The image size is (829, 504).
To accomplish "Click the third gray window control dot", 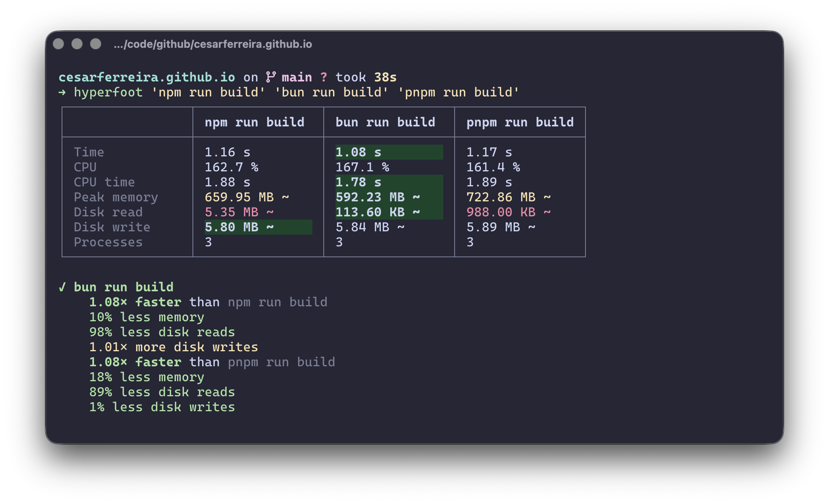I will pyautogui.click(x=96, y=44).
